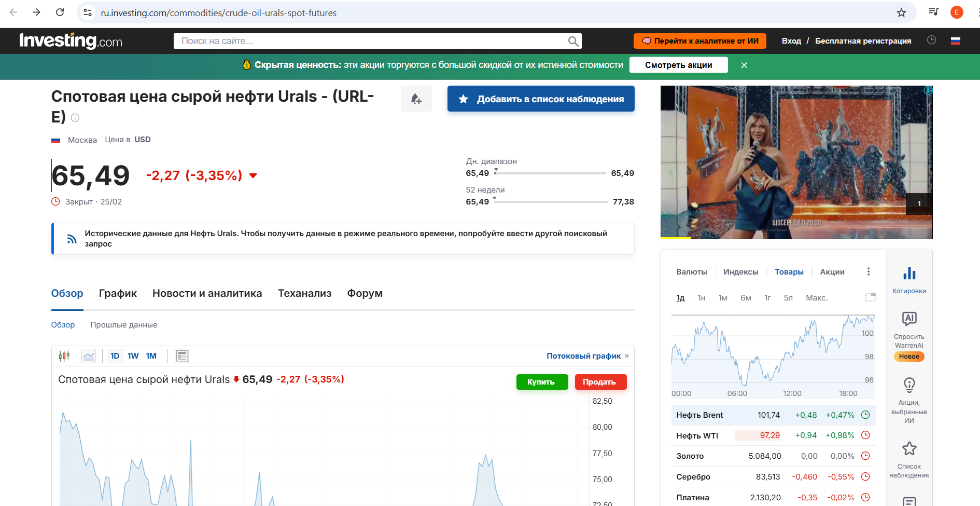Viewport: 980px width, 506px height.
Task: Switch to the area chart icon
Action: (x=89, y=356)
